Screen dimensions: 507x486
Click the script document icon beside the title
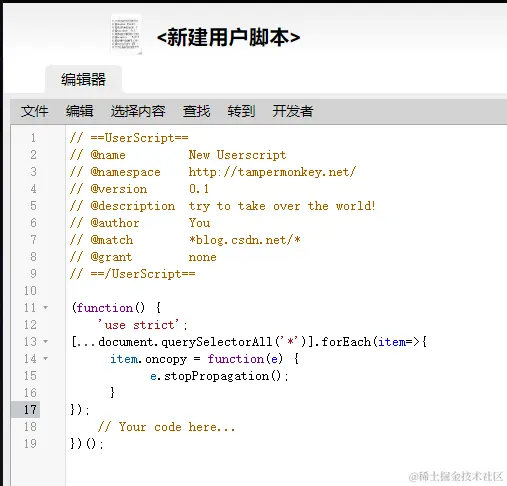pos(126,34)
